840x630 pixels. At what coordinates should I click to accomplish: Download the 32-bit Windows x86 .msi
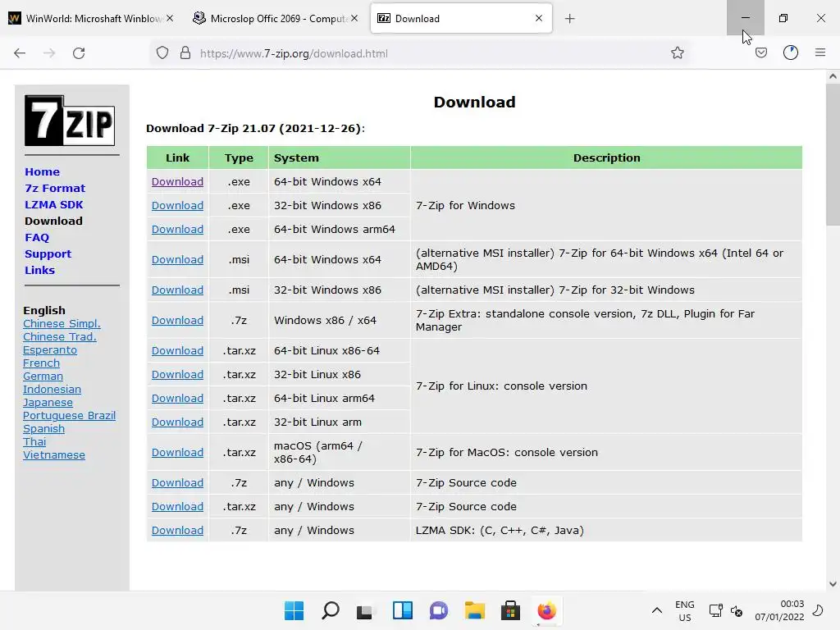pos(177,290)
